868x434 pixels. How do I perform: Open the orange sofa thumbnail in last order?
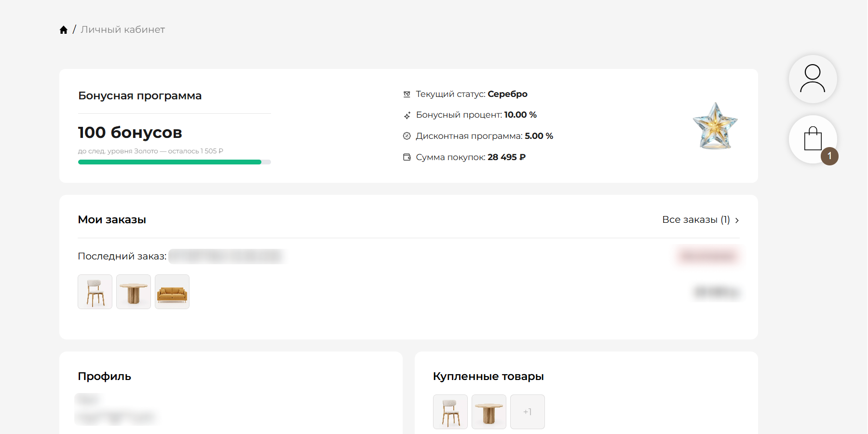pos(172,292)
